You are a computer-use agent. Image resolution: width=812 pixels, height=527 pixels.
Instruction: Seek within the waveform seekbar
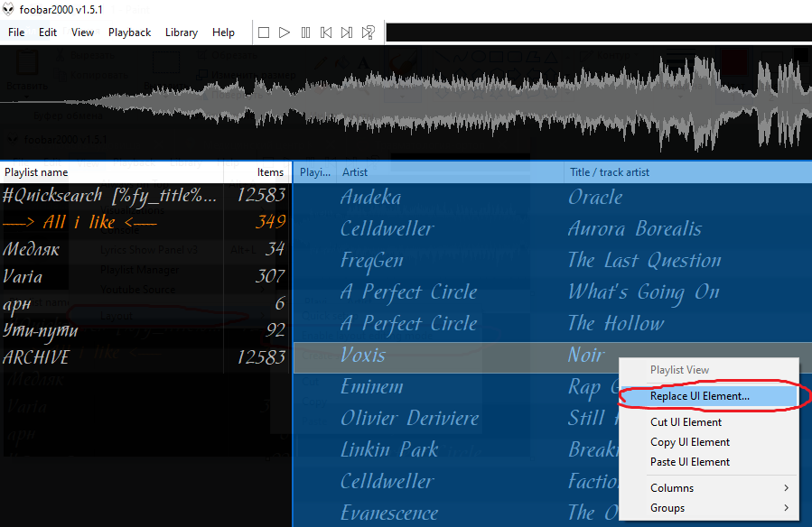[x=406, y=102]
